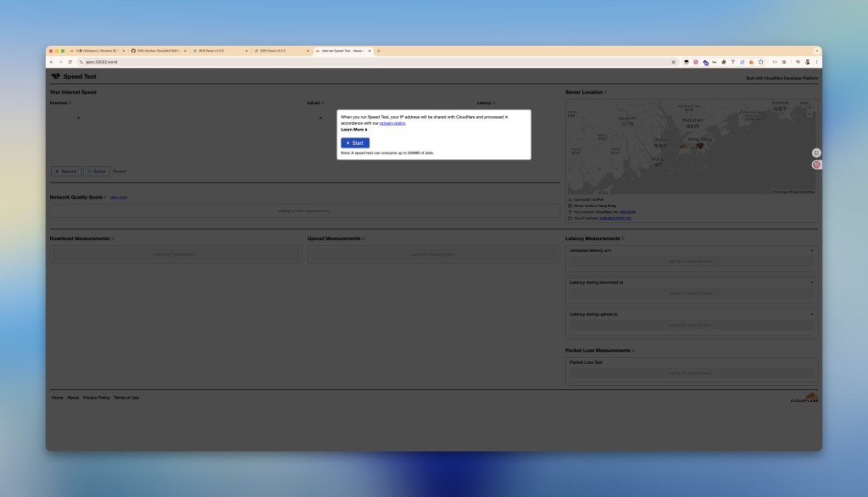This screenshot has width=868, height=497.
Task: Switch to the GitHub BPB-Worker-Panel tab
Action: pos(157,51)
